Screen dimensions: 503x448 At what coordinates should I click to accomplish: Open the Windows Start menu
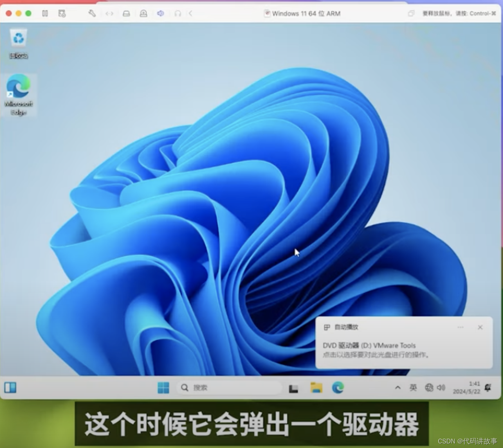pos(163,387)
